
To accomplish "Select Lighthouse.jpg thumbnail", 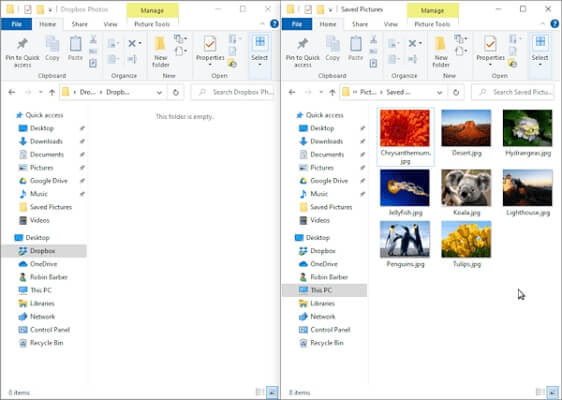I will (x=528, y=188).
